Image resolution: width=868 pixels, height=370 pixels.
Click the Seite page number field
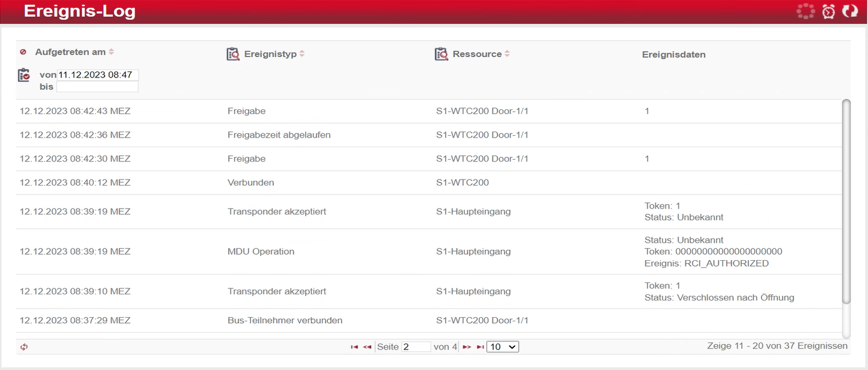point(416,347)
